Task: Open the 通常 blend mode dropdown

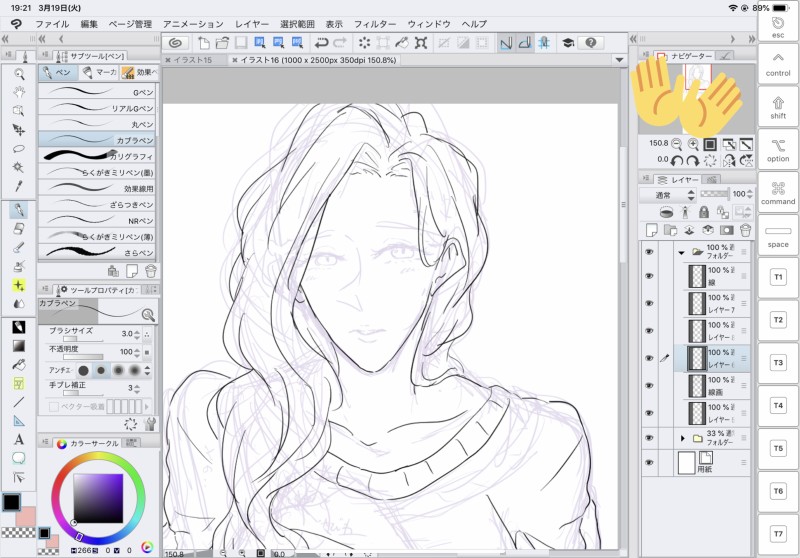Action: click(668, 195)
